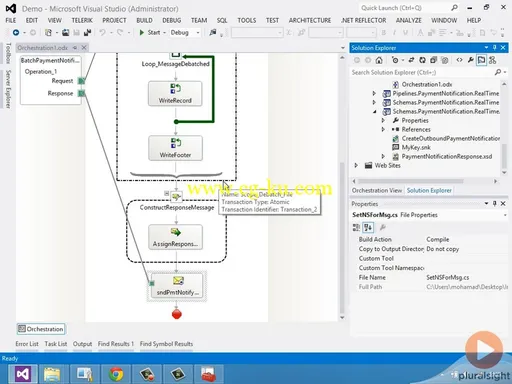Click the sndPmtNotify send shape
Screen dimensions: 512x384
coord(178,286)
